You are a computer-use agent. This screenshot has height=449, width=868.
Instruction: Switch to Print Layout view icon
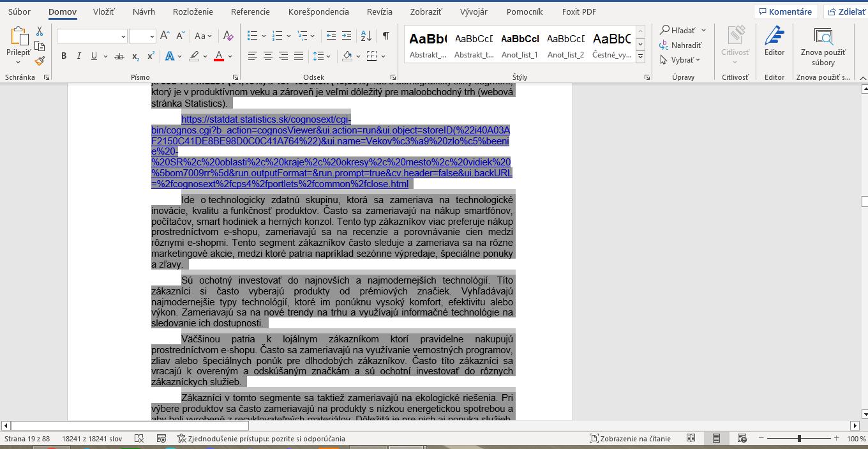pos(716,439)
